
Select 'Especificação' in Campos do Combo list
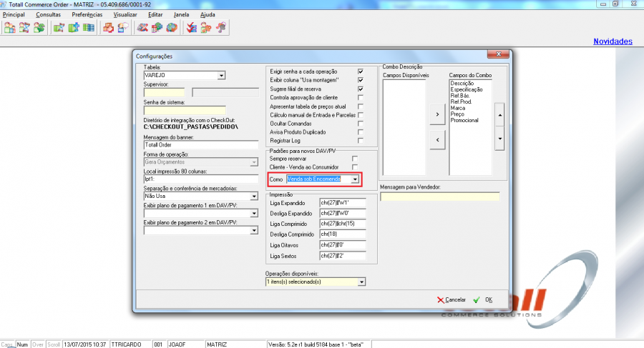coord(467,89)
